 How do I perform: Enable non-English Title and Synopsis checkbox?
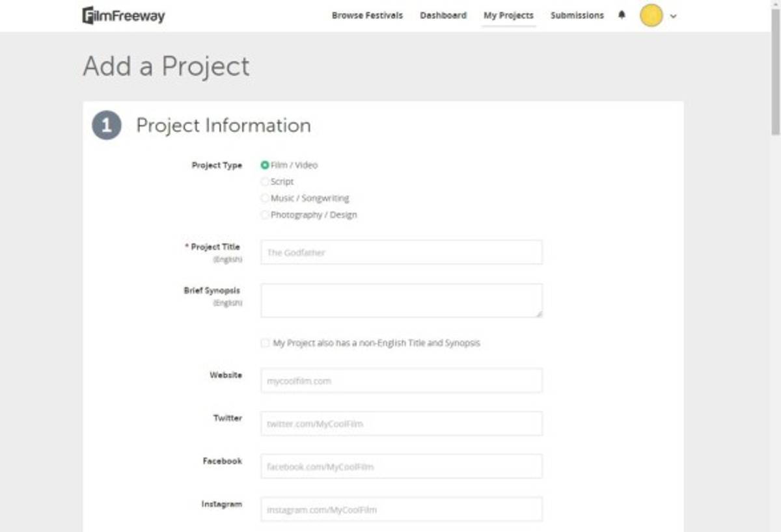point(265,343)
